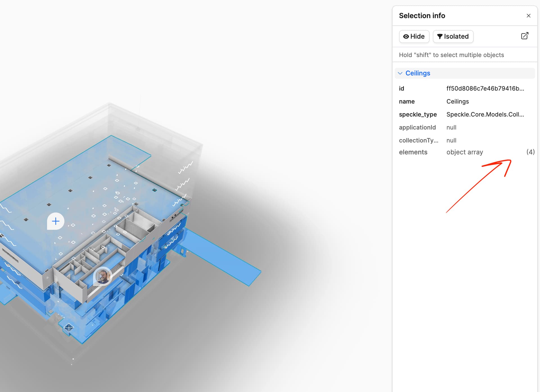Toggle the Isolated filter button

[x=453, y=37]
